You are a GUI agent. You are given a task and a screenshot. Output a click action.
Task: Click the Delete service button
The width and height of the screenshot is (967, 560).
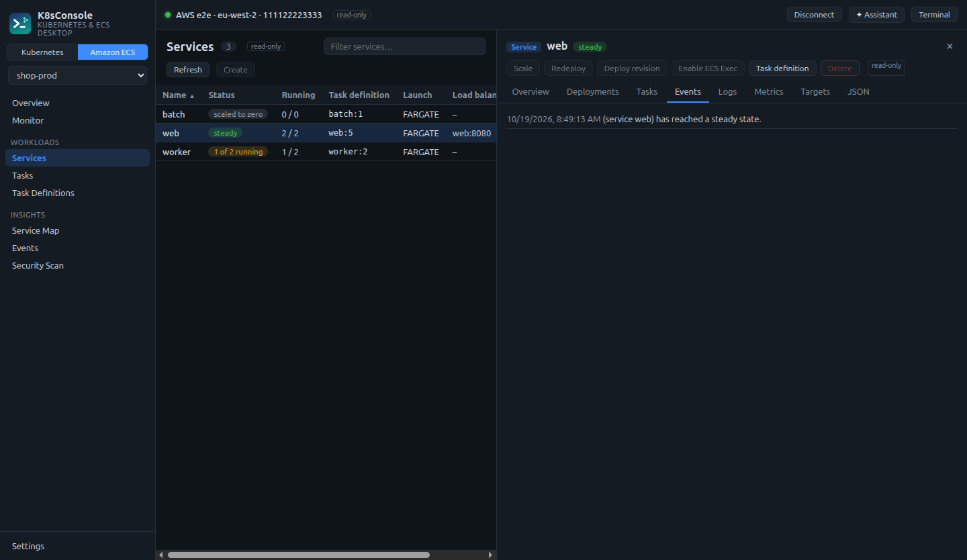839,68
